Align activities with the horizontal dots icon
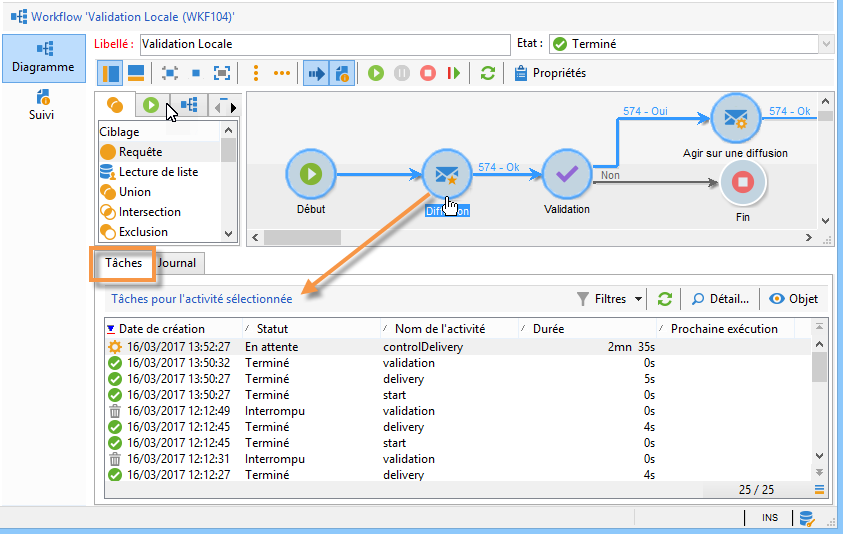The width and height of the screenshot is (852, 546). pos(281,73)
